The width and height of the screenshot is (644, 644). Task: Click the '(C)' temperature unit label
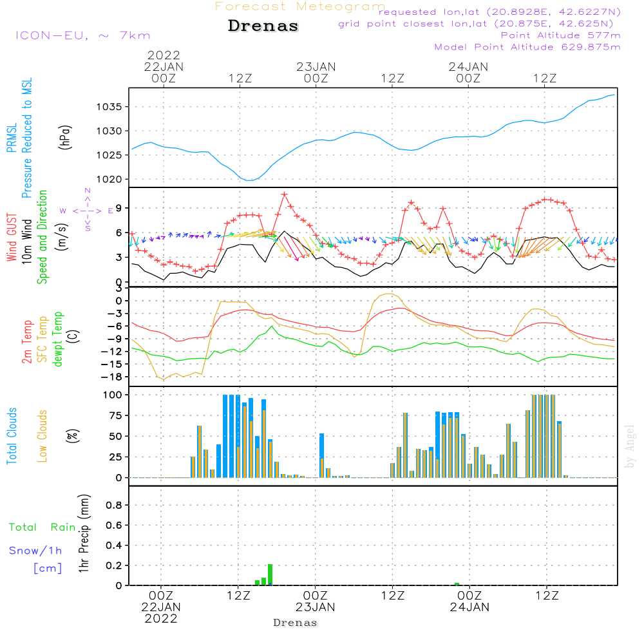coord(73,336)
